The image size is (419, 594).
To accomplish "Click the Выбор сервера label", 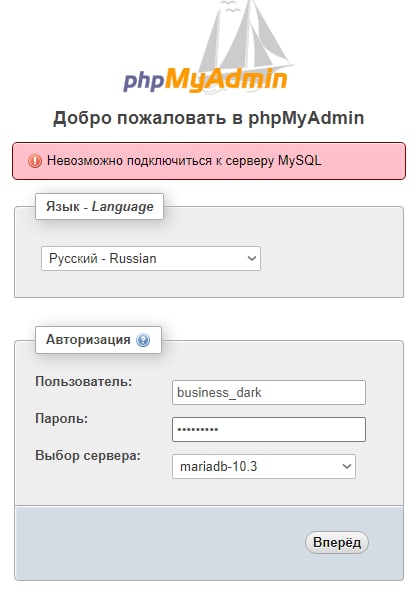I will point(88,455).
